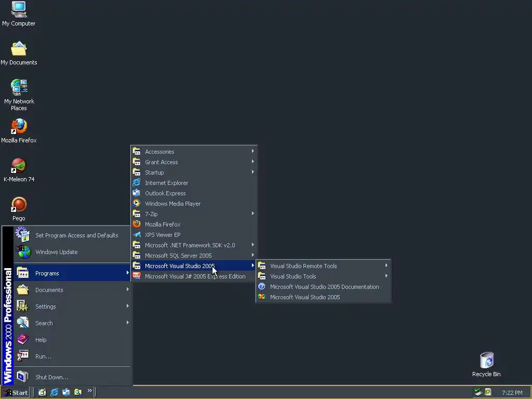Select Microsoft Visual Studio 2005 folder entry
The height and width of the screenshot is (399, 532).
(x=194, y=265)
